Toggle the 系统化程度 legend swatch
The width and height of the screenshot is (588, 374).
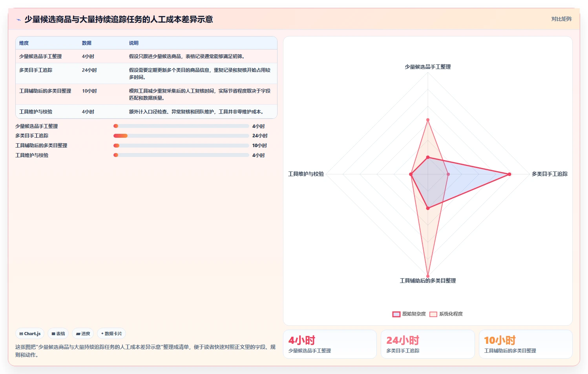(433, 314)
